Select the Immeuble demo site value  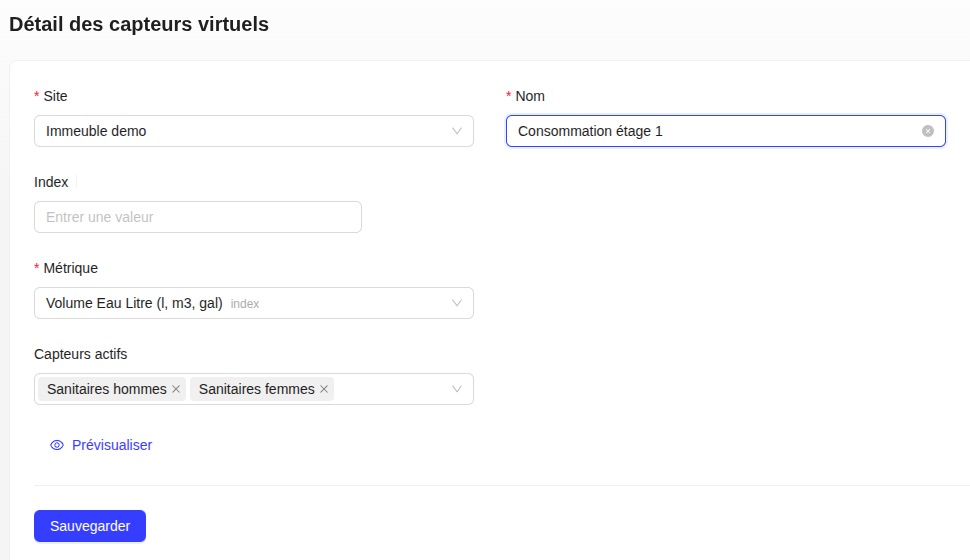[x=96, y=131]
